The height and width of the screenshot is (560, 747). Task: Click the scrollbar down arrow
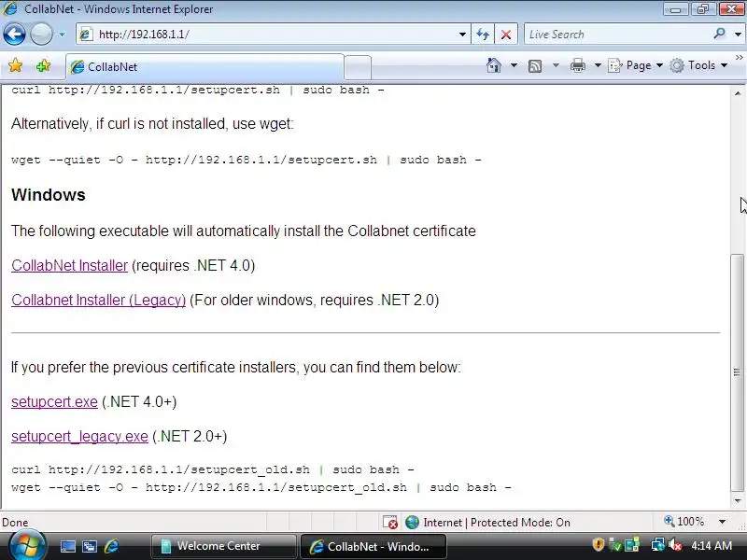738,500
